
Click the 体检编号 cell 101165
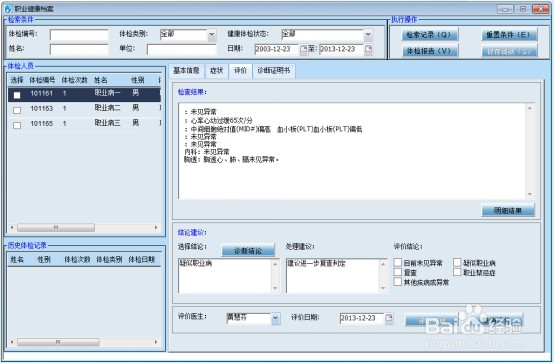coord(41,123)
